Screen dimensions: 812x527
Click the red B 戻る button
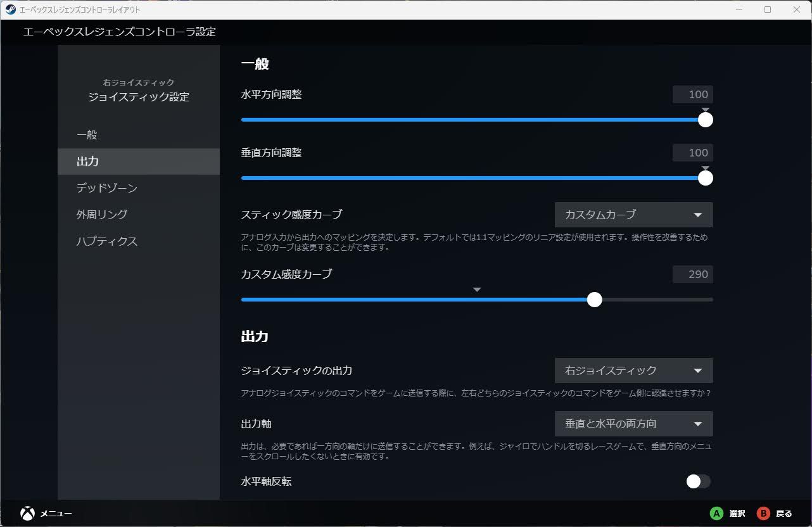click(774, 513)
